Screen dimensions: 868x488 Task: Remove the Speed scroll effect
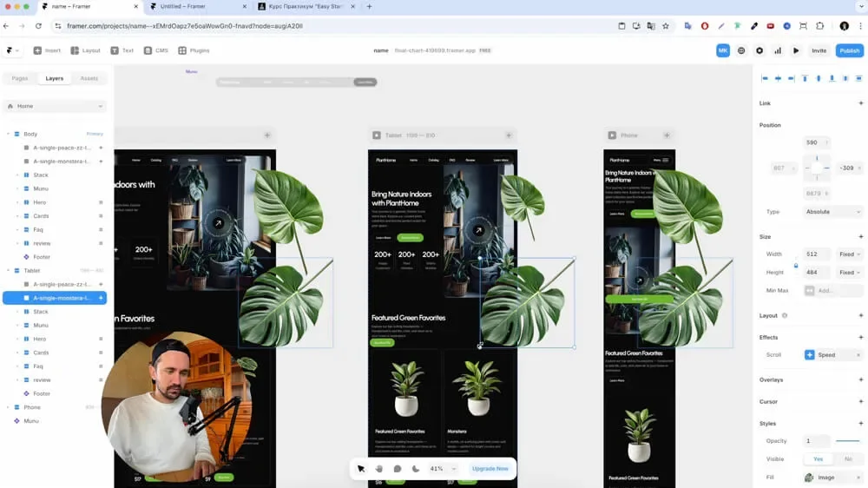point(858,355)
